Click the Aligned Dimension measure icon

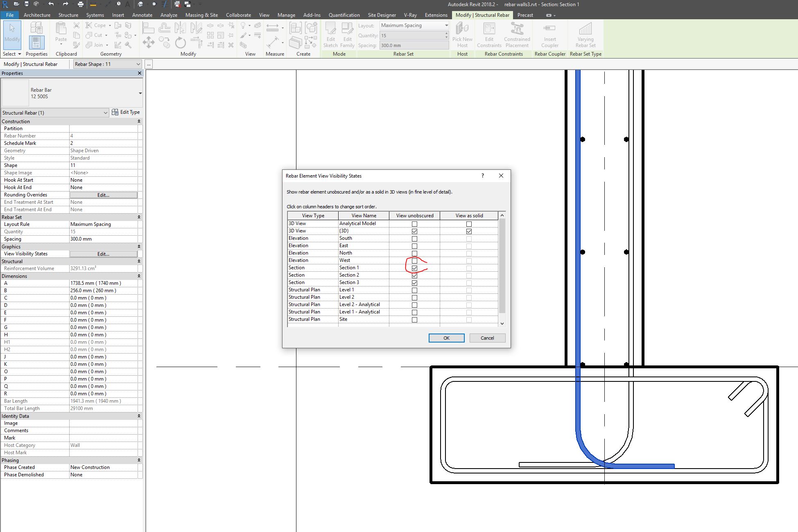pos(272,27)
